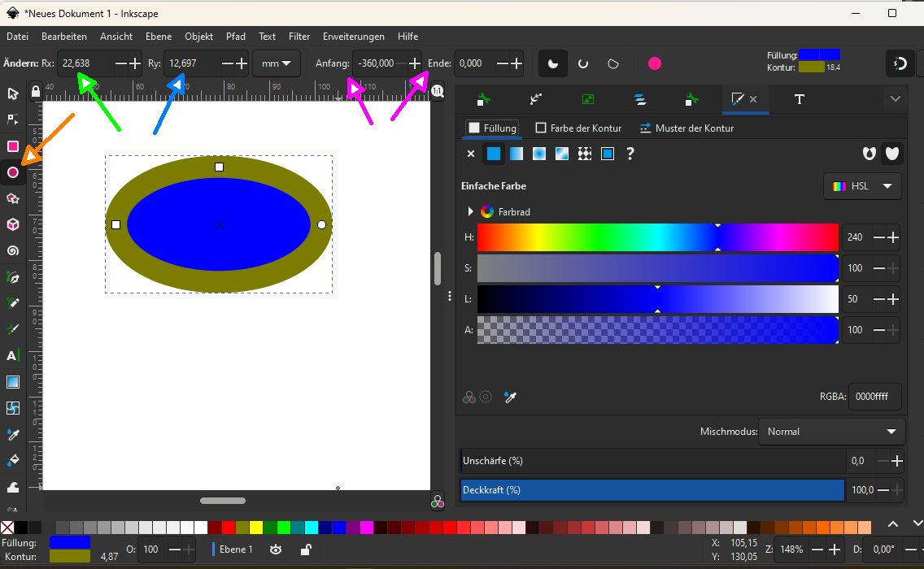Click the Anfang angle input field
Image resolution: width=924 pixels, height=569 pixels.
point(377,63)
